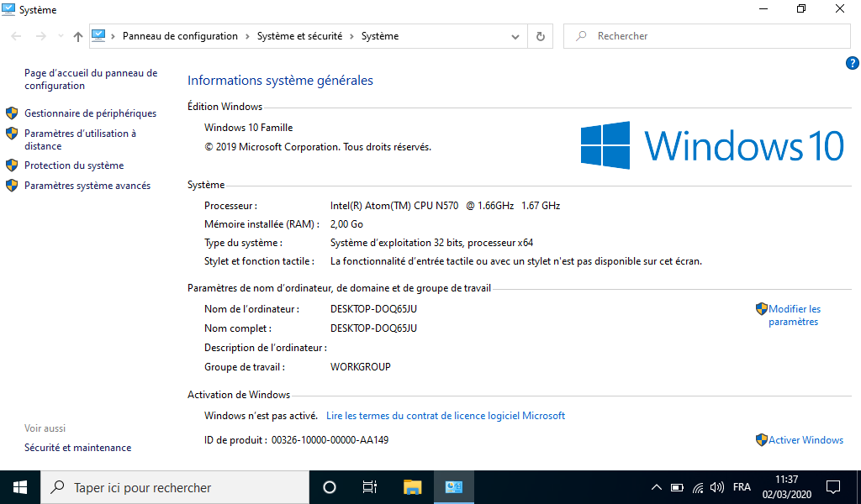Click the Système d'exploitation 32 bits text

pos(431,243)
